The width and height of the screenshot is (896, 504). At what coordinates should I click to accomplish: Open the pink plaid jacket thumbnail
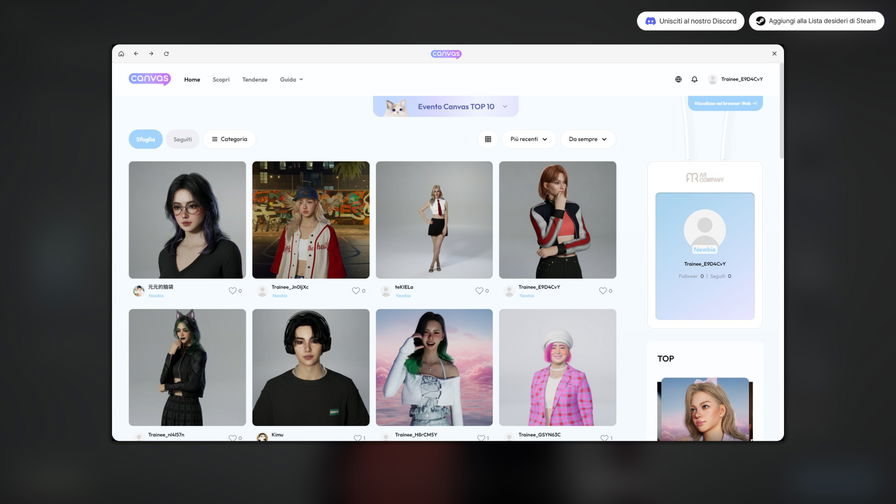[x=558, y=367]
